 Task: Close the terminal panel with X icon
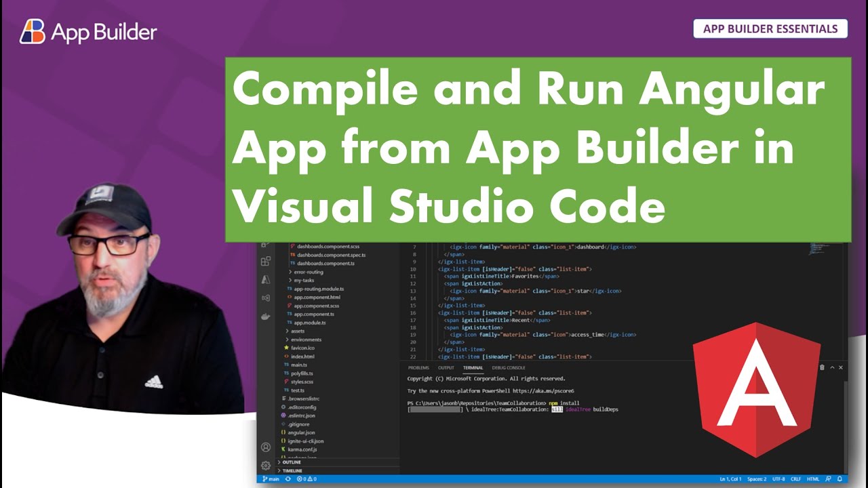click(841, 367)
